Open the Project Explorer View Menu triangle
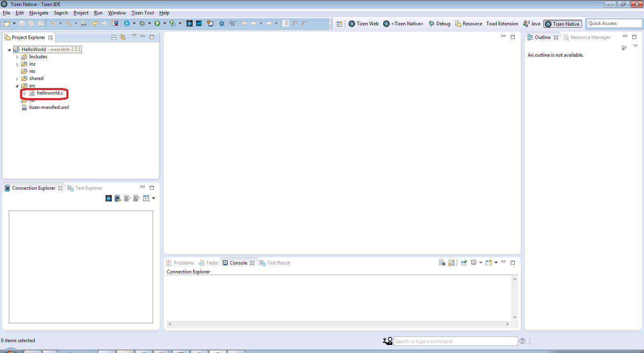 [x=134, y=36]
